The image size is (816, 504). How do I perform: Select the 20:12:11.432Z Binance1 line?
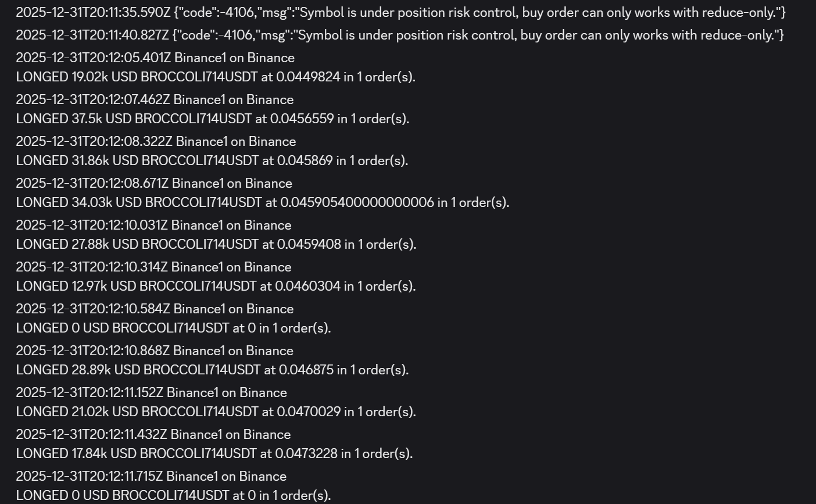[x=153, y=434]
